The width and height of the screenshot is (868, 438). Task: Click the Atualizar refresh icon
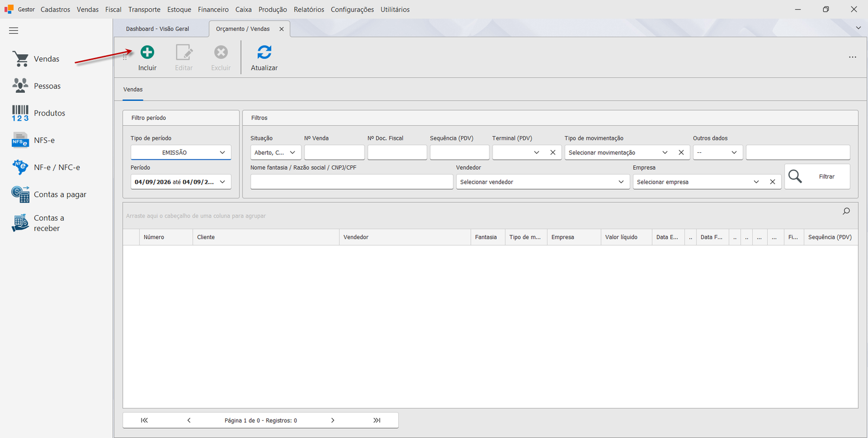click(x=264, y=52)
